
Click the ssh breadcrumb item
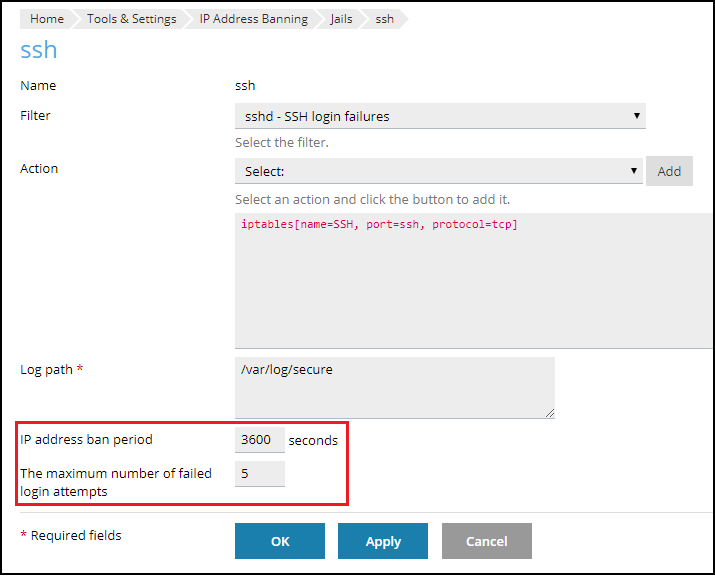(x=384, y=19)
